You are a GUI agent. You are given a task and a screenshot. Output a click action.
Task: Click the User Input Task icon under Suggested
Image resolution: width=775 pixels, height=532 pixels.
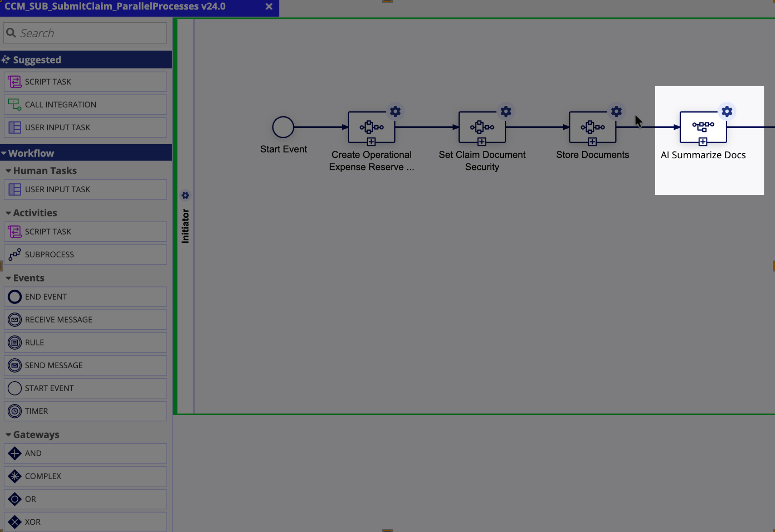coord(15,127)
